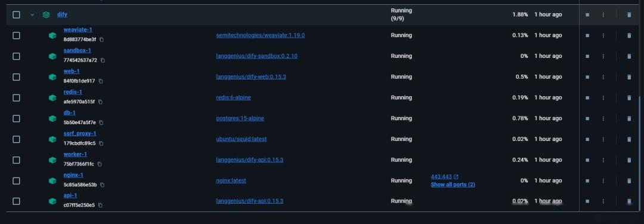Open langgenius/dify-sandbox:0.2.10 image link
This screenshot has width=644, height=224.
click(256, 56)
